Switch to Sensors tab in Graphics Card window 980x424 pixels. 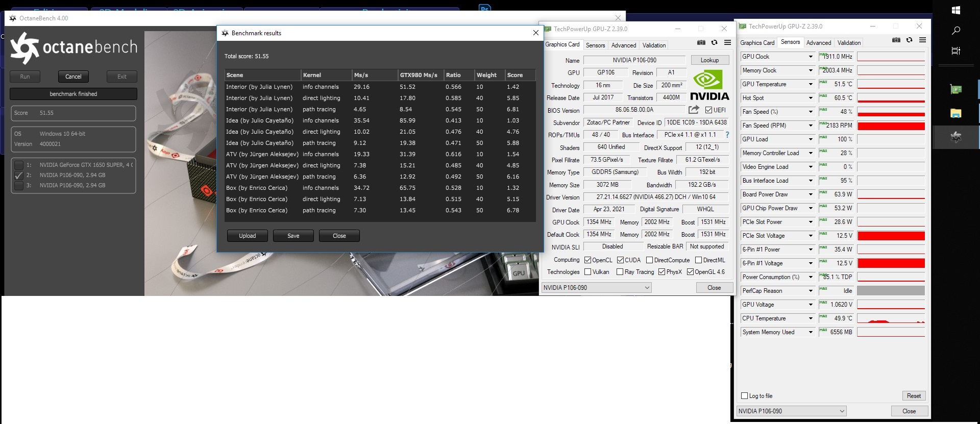(x=595, y=45)
